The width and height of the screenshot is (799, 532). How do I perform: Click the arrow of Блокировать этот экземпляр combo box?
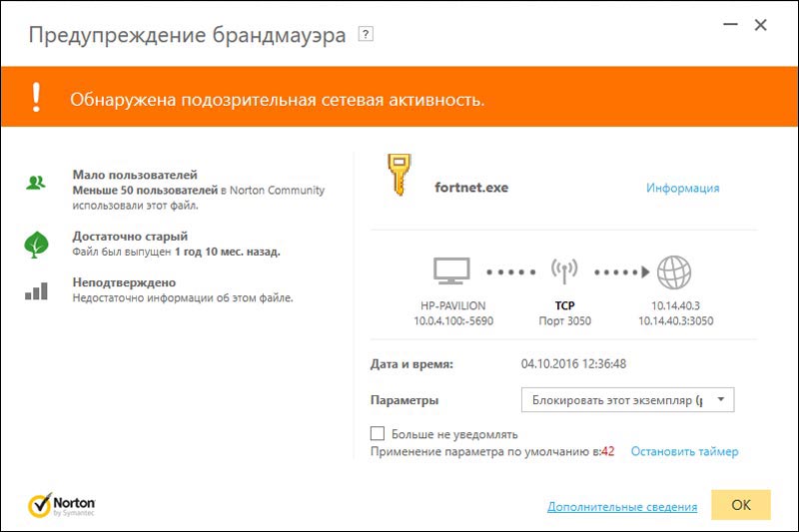point(721,400)
